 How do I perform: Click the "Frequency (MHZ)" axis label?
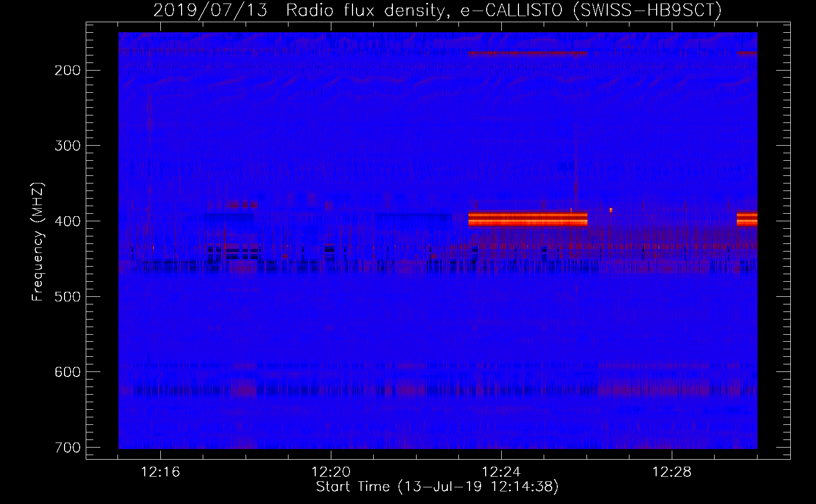click(x=38, y=241)
